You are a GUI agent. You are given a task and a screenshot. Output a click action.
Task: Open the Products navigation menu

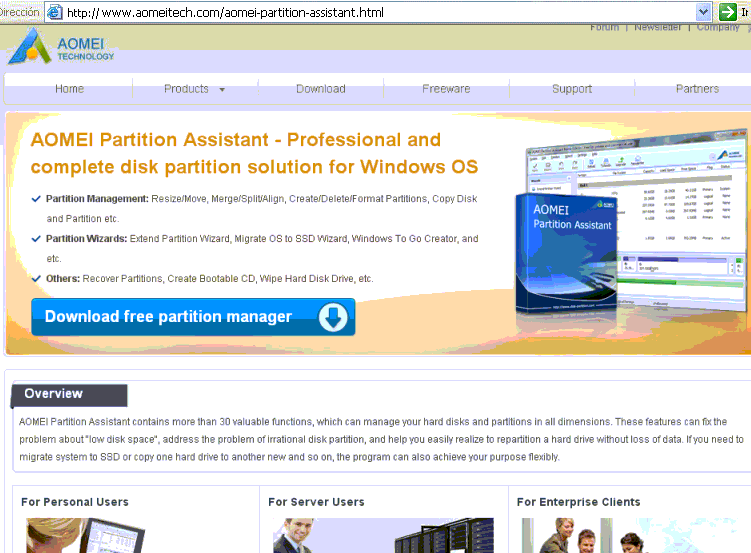tap(186, 89)
